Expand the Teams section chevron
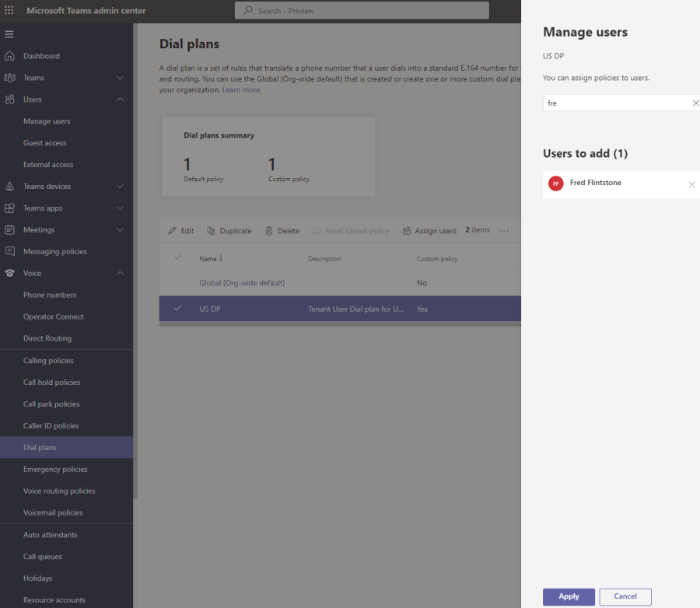This screenshot has height=608, width=700. click(x=120, y=78)
